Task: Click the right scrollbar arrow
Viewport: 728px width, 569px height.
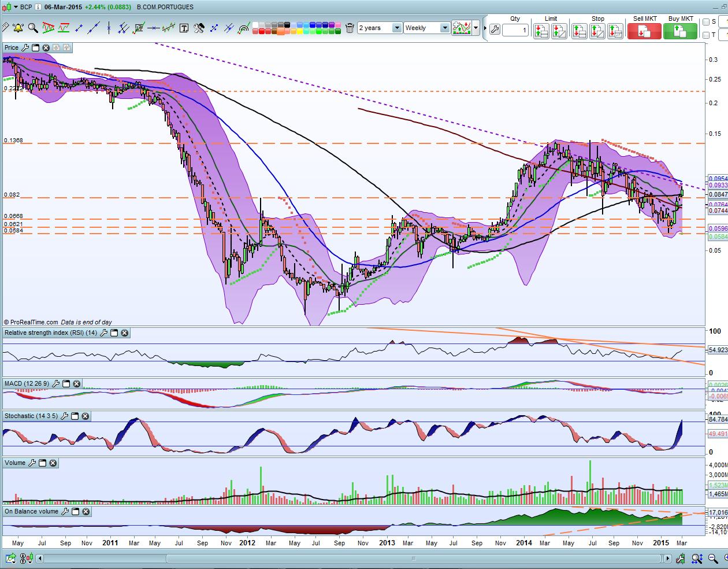Action: click(668, 559)
